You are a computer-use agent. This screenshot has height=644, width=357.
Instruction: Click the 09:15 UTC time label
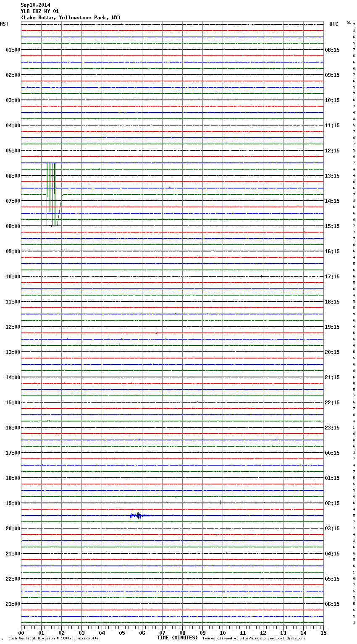pos(332,75)
